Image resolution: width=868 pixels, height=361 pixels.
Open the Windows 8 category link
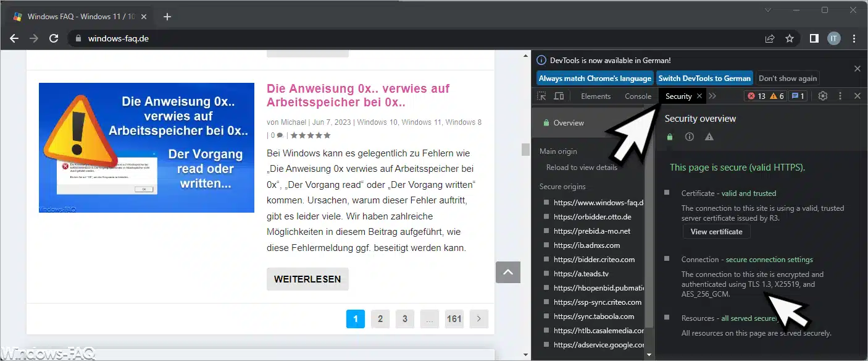pos(463,122)
